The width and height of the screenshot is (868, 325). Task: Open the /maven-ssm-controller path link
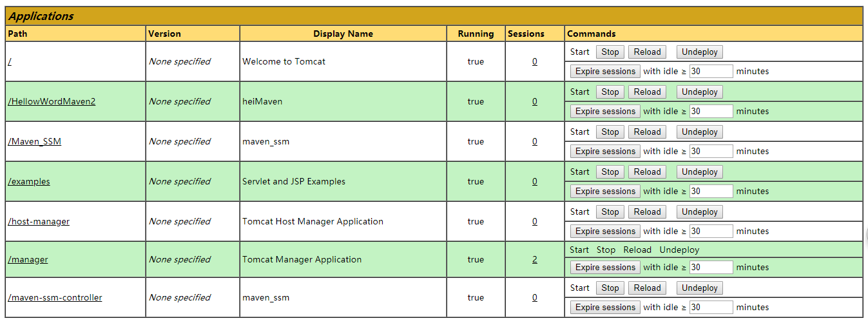coord(55,297)
